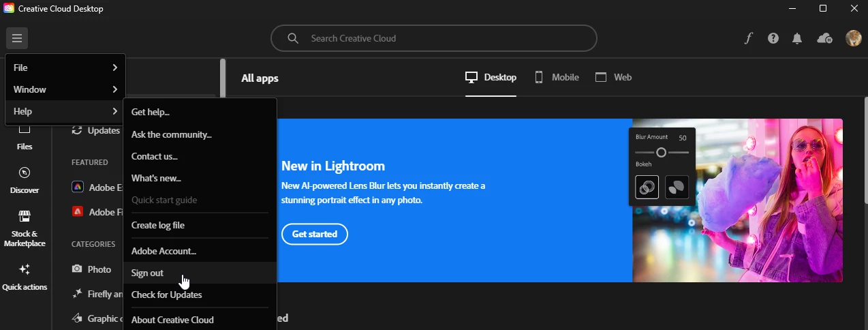
Task: Switch to the Web tab
Action: pos(613,77)
